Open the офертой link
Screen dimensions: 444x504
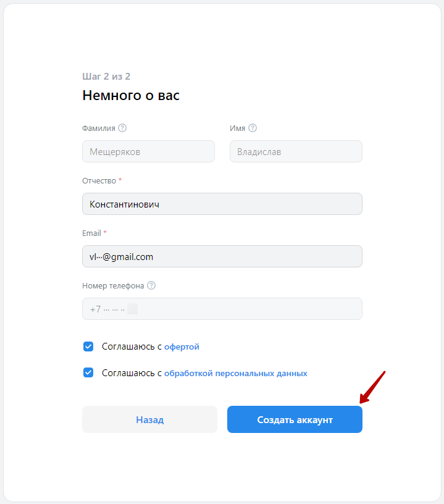[x=182, y=347]
